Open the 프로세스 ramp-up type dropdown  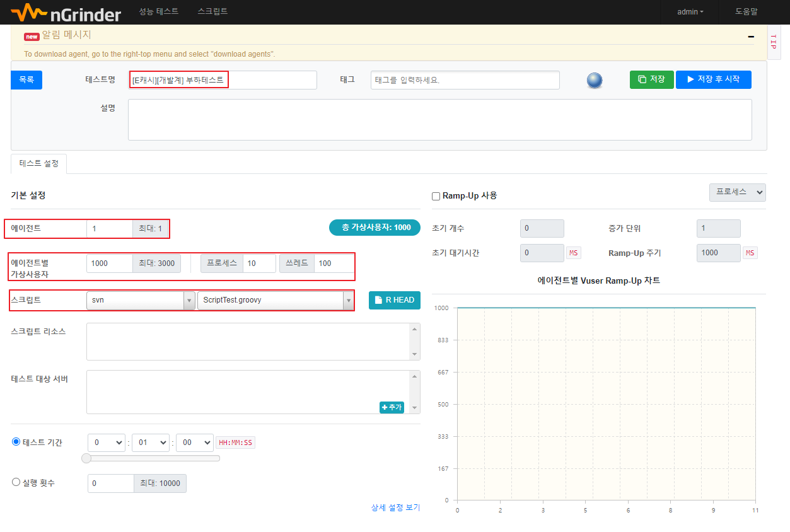738,192
